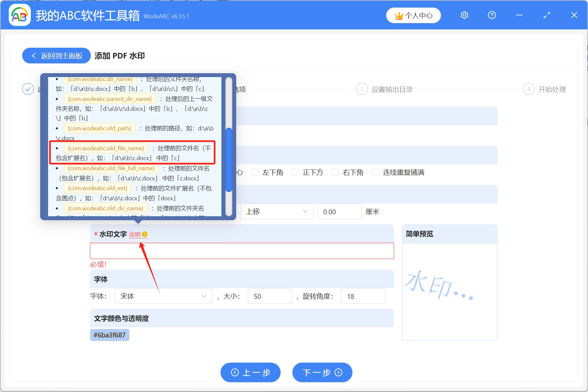Click the crown icon in 个人中心
Image resolution: width=588 pixels, height=392 pixels.
(399, 16)
